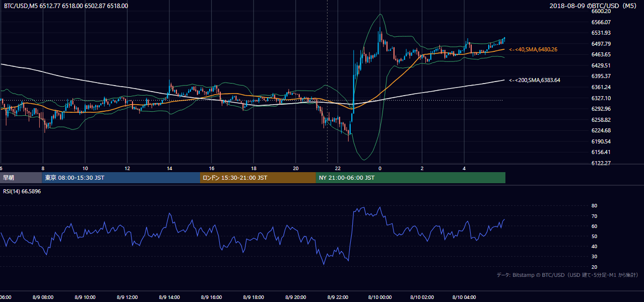Click the 8/10 04:00 date label
Image resolution: width=644 pixels, height=302 pixels.
pos(464,297)
